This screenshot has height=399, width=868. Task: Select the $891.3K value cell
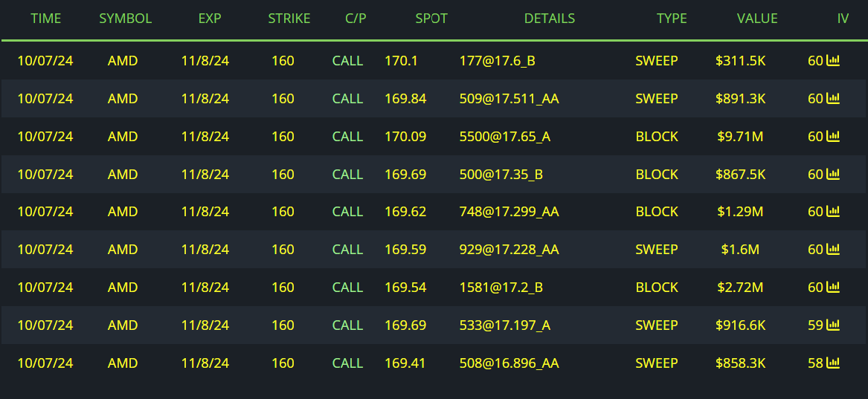tap(740, 98)
